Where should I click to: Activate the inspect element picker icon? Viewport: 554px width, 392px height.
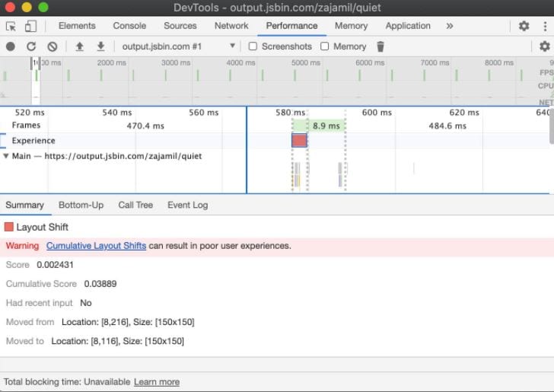tap(11, 26)
